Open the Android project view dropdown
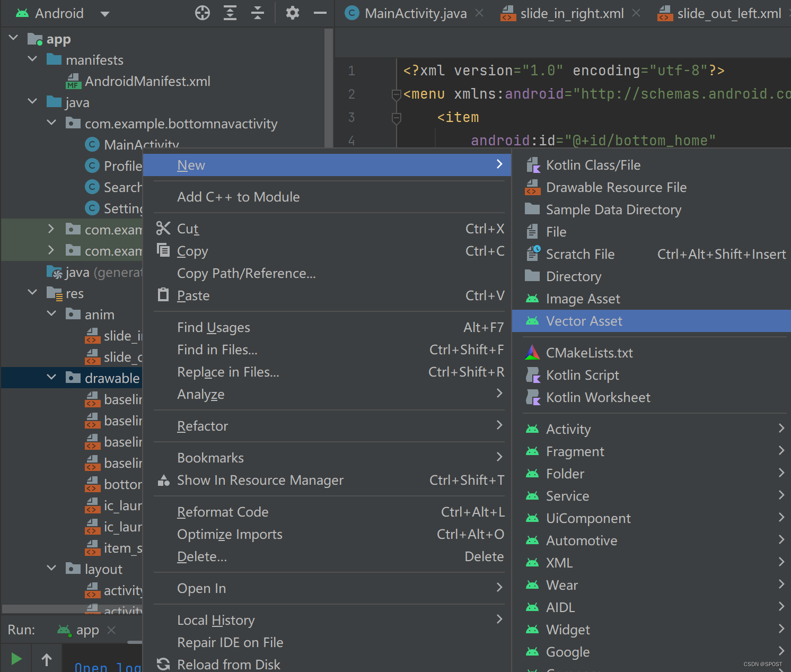Image resolution: width=791 pixels, height=672 pixels. pyautogui.click(x=105, y=14)
